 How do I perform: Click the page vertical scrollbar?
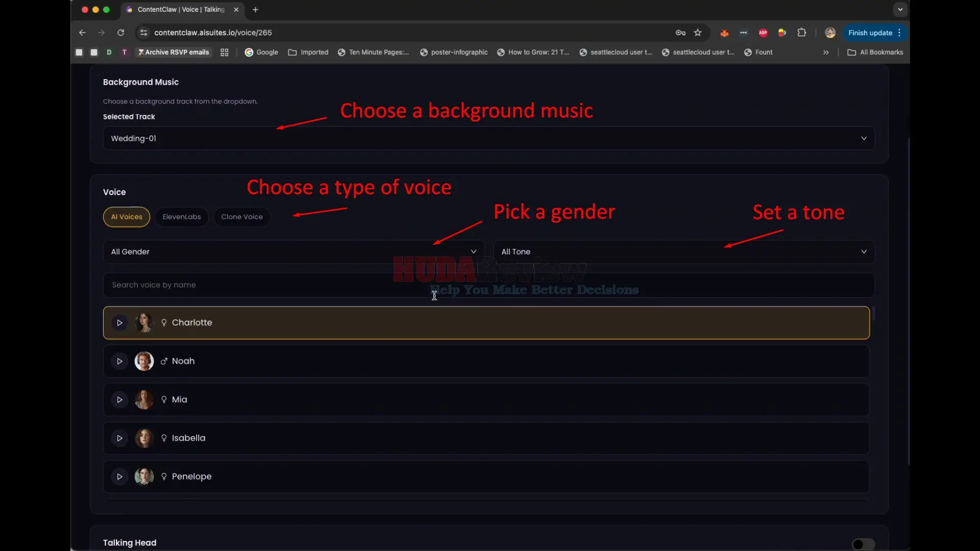coord(909,301)
